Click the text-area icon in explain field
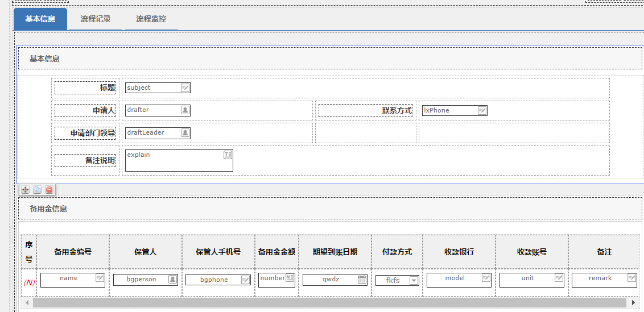Screen dimensions: 644x312 tap(228, 155)
